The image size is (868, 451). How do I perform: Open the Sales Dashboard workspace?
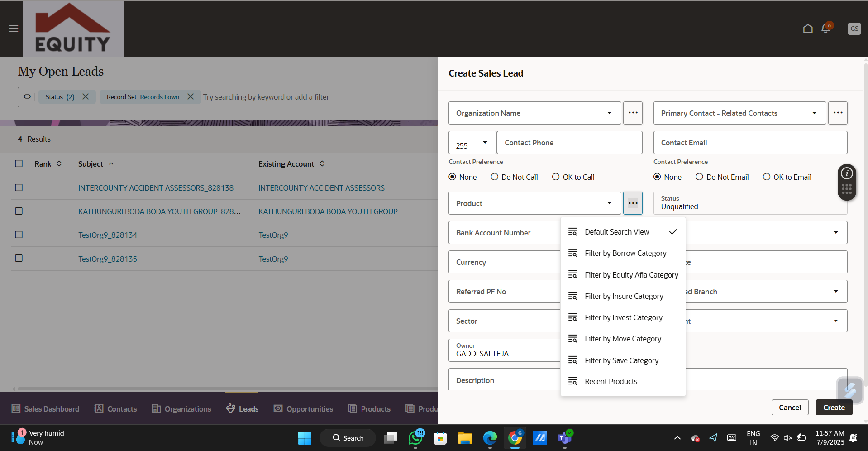pyautogui.click(x=45, y=408)
